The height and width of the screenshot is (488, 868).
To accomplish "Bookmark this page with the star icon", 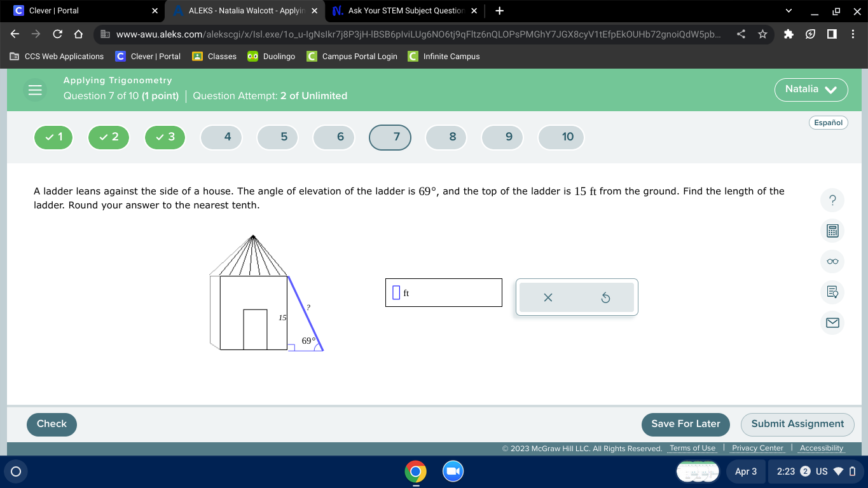I will 762,35.
